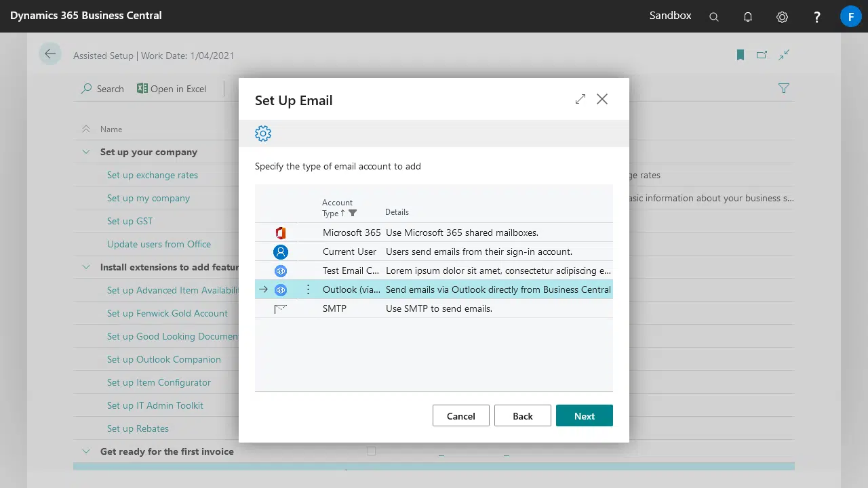
Task: Click the Next button
Action: point(584,415)
